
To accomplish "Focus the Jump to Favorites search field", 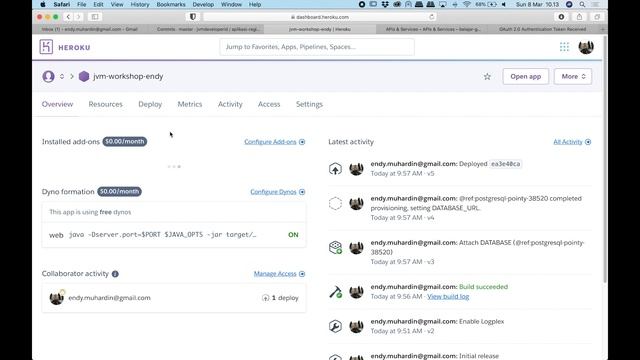I will [317, 47].
